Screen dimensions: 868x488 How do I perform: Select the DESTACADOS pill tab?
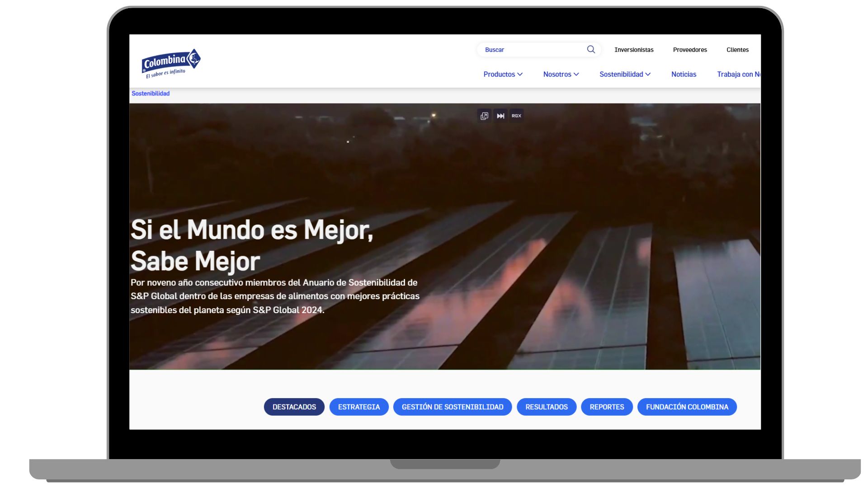point(294,407)
